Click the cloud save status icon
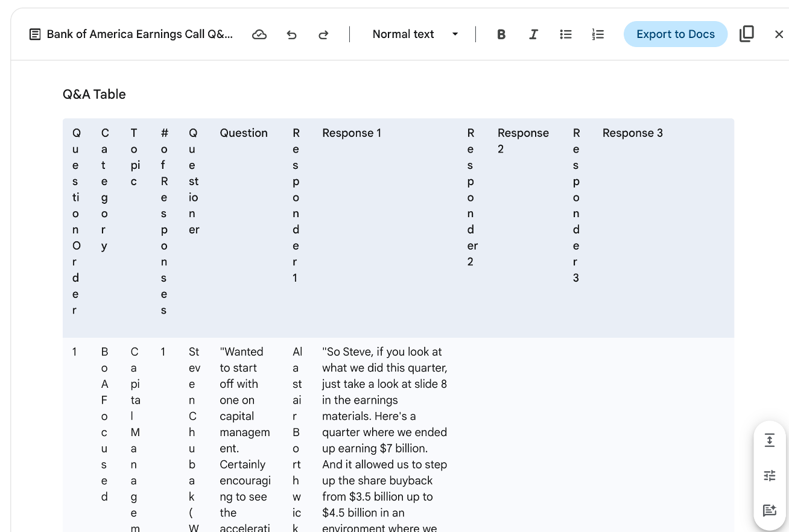Image resolution: width=789 pixels, height=532 pixels. tap(259, 34)
